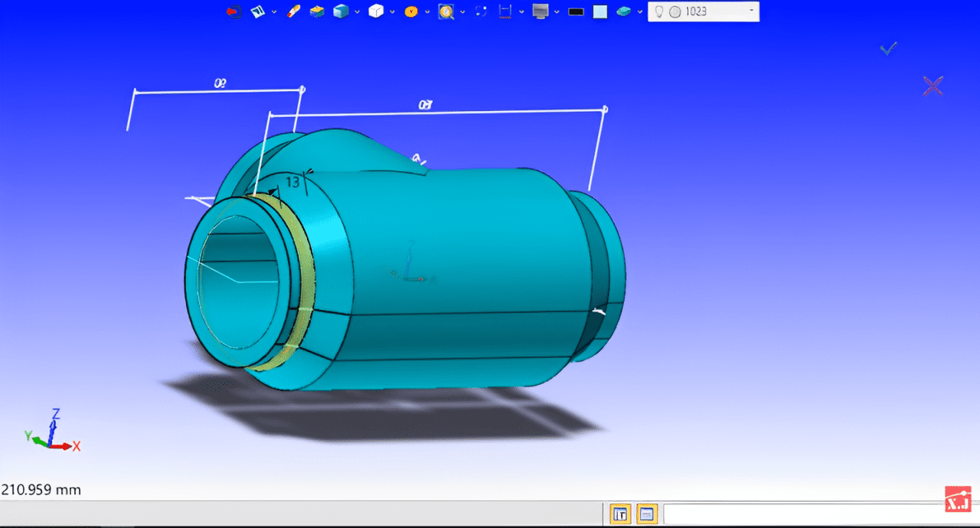Expand dropdown arrow next to monitor icon
Screen dimensions: 980x528
[x=557, y=12]
